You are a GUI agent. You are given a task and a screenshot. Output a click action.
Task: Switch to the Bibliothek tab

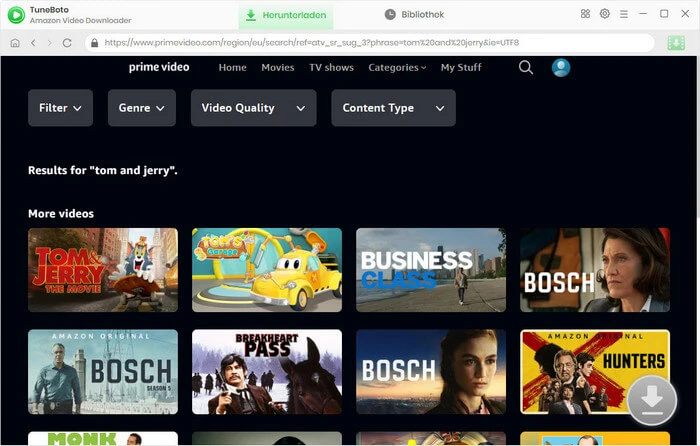[x=414, y=15]
